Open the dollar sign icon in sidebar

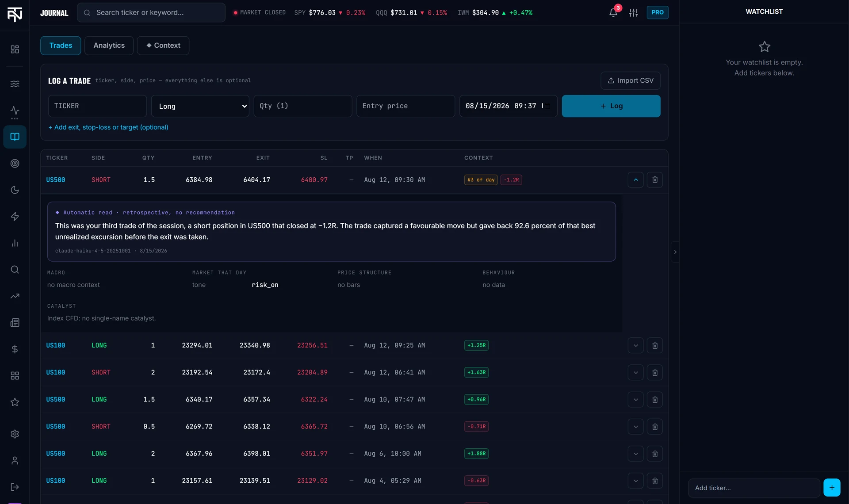click(15, 349)
